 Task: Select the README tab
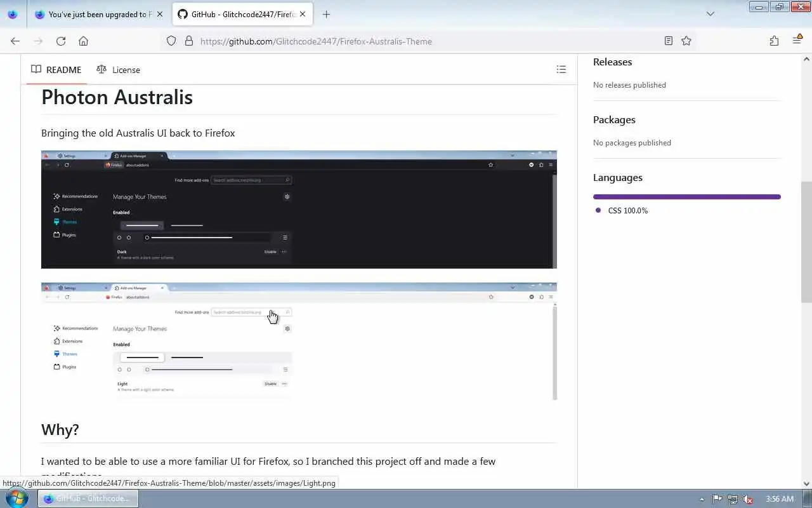point(56,70)
